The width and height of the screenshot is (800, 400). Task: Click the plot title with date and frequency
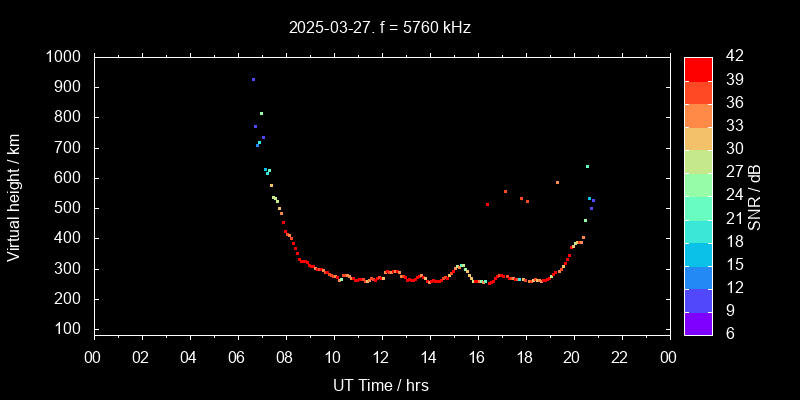click(x=380, y=28)
